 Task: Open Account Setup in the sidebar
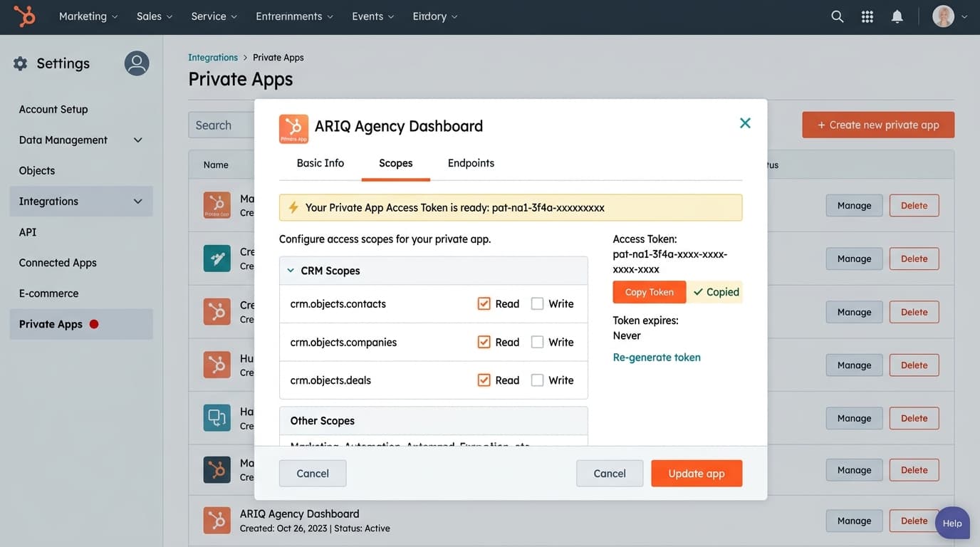[53, 110]
